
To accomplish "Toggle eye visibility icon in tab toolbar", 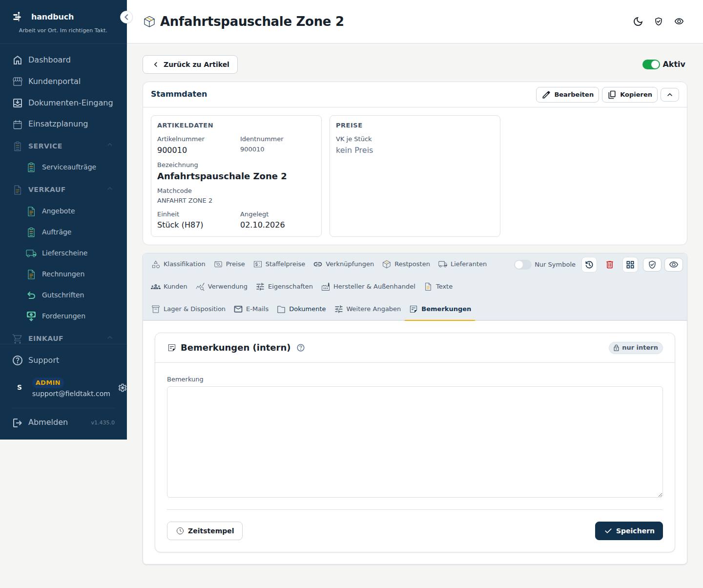I will pos(674,265).
